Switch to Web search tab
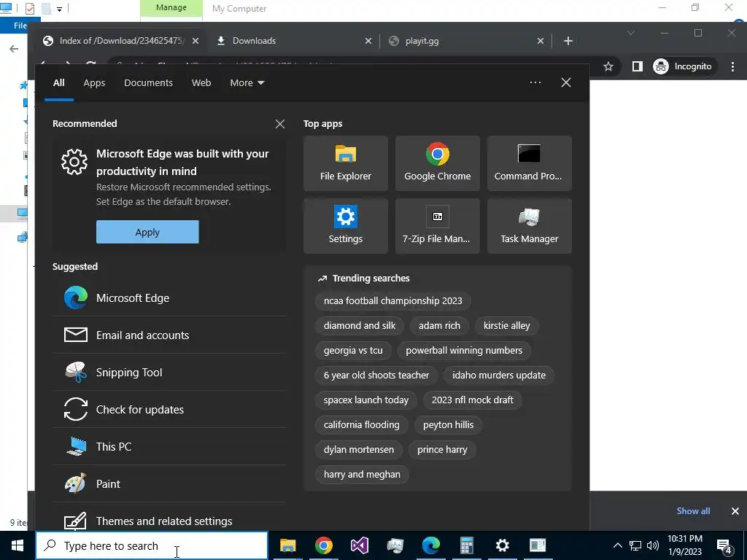Image resolution: width=747 pixels, height=560 pixels. click(x=201, y=82)
